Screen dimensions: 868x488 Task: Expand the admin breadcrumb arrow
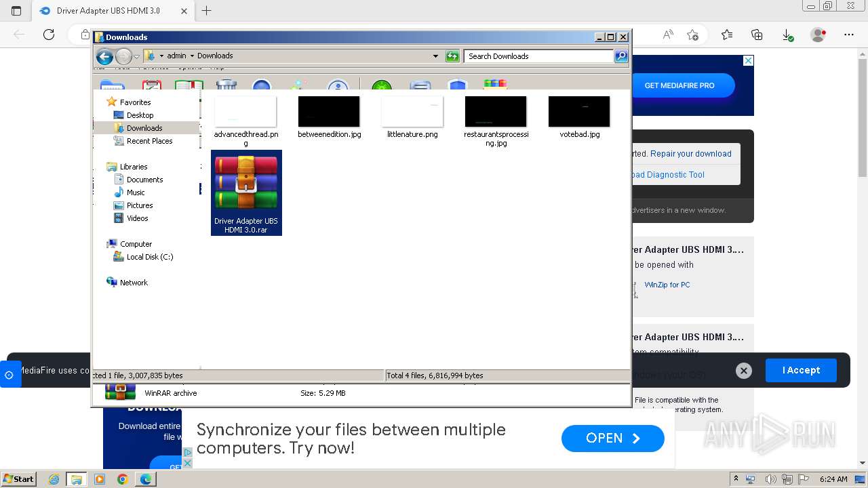pyautogui.click(x=192, y=56)
